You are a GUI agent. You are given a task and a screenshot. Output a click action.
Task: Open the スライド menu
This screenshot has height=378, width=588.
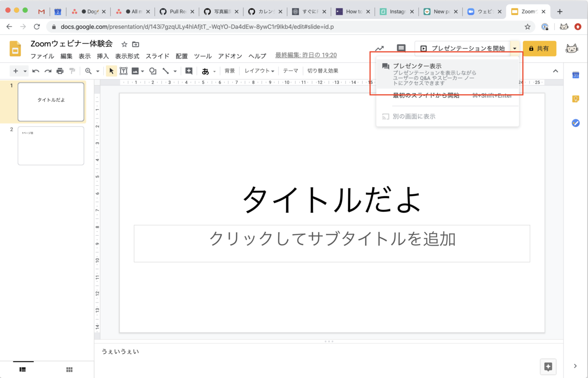(x=157, y=56)
